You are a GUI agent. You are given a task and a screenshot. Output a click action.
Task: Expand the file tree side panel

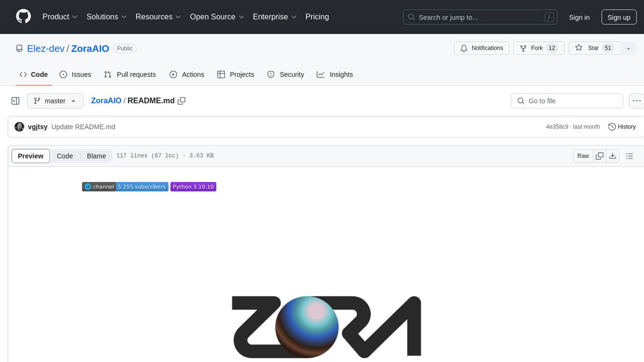[x=16, y=101]
